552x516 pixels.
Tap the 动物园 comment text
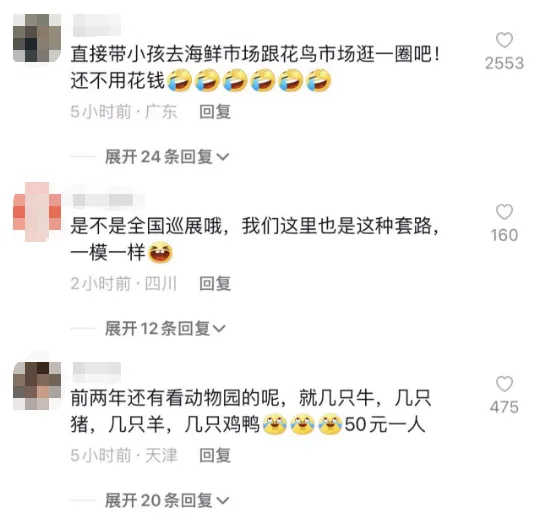[x=251, y=411]
